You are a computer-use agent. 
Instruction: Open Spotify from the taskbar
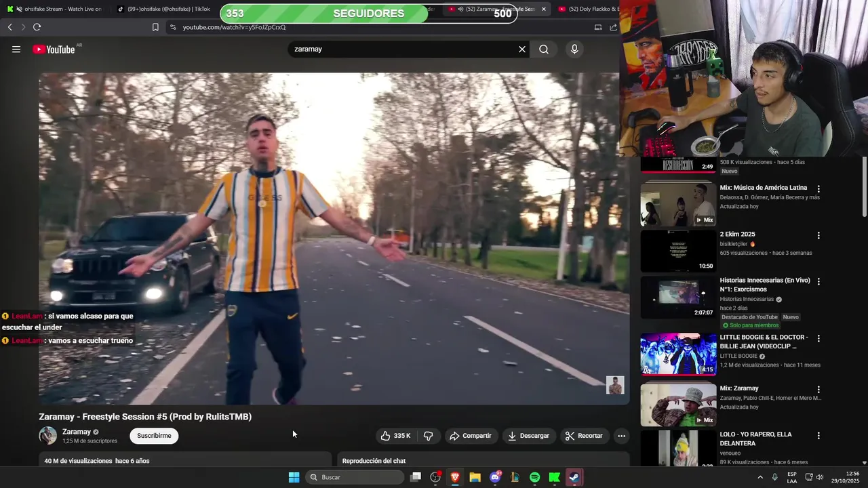pos(534,477)
